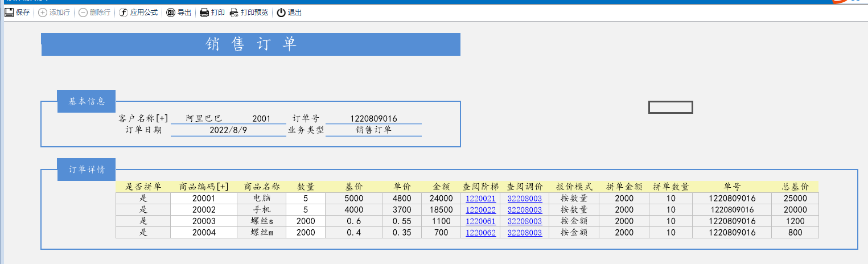Click the 报价模式 cell for 螺丝m
Image resolution: width=868 pixels, height=264 pixels.
pos(574,233)
